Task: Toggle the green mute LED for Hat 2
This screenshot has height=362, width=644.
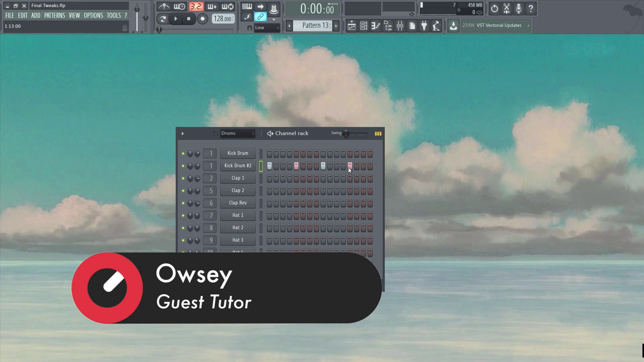Action: click(x=183, y=228)
